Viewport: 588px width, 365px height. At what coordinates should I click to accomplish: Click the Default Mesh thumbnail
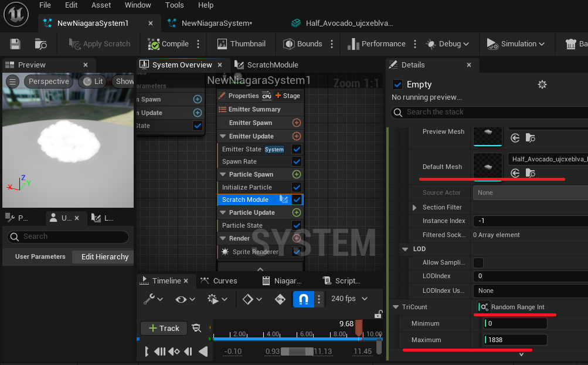tap(488, 167)
